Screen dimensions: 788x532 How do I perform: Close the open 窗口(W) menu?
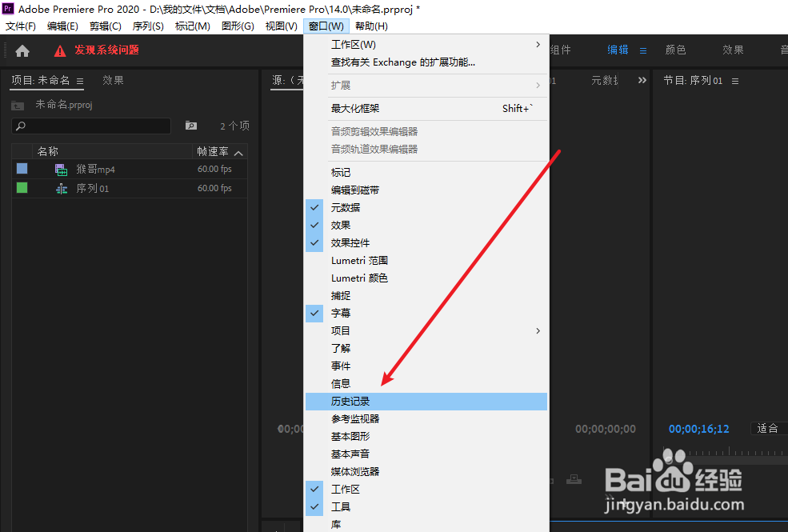click(326, 26)
